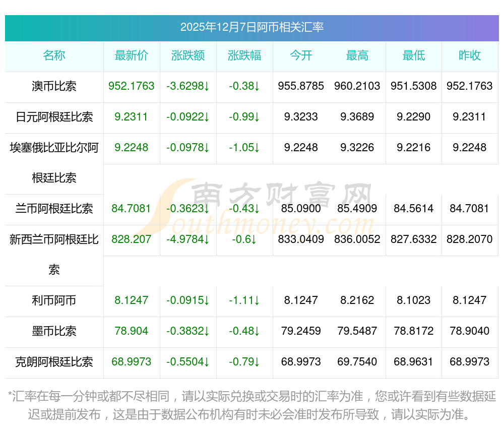Select the 828.207 latest price cell
The width and height of the screenshot is (504, 430).
(131, 239)
